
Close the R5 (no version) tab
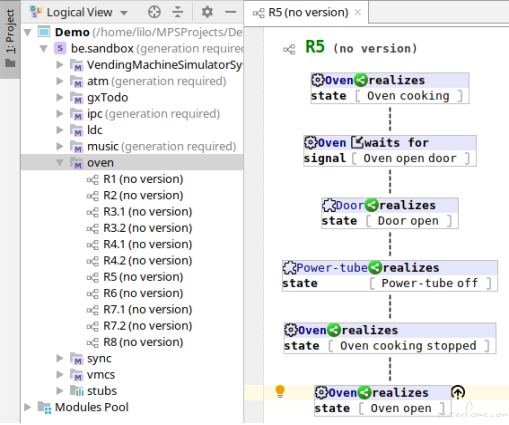tap(358, 13)
